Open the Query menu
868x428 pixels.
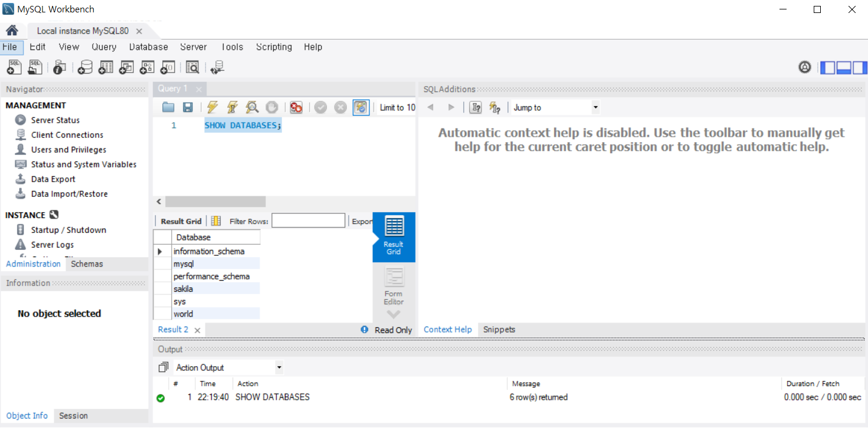104,47
